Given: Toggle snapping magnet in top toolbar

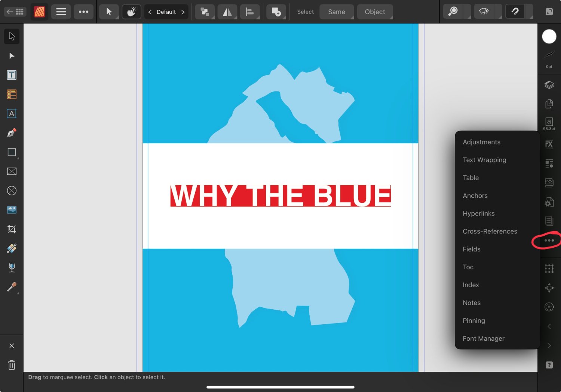Looking at the screenshot, I should (x=515, y=12).
